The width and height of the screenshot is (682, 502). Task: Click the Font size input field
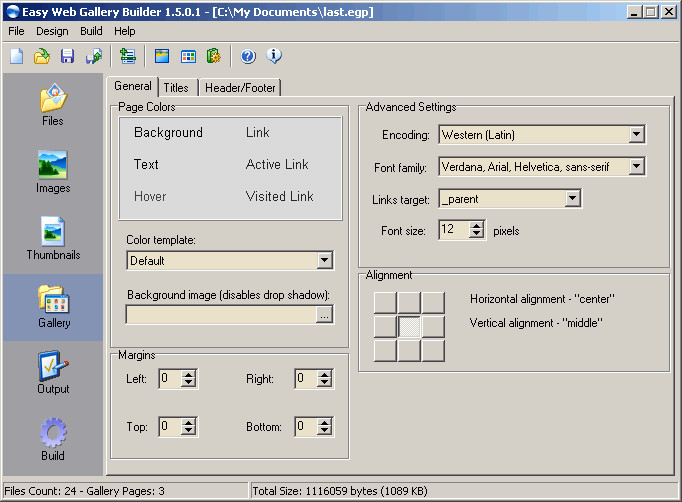tap(455, 230)
